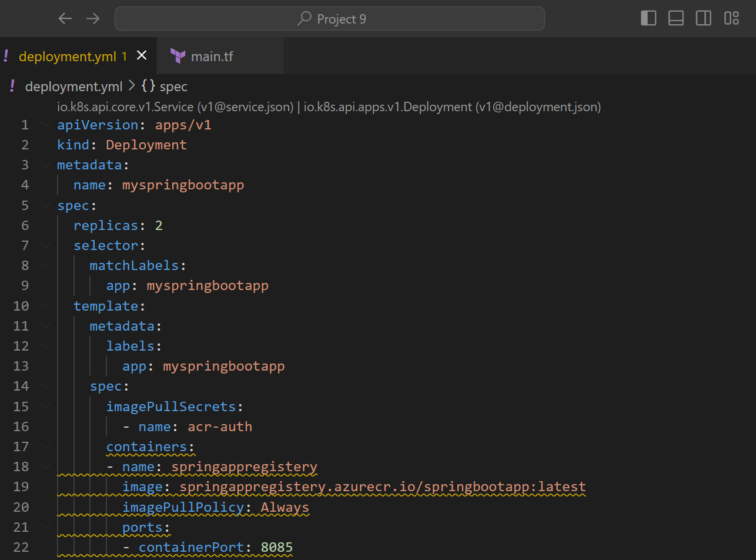Click the Always imagePullPolicy value
756x560 pixels.
click(x=285, y=507)
